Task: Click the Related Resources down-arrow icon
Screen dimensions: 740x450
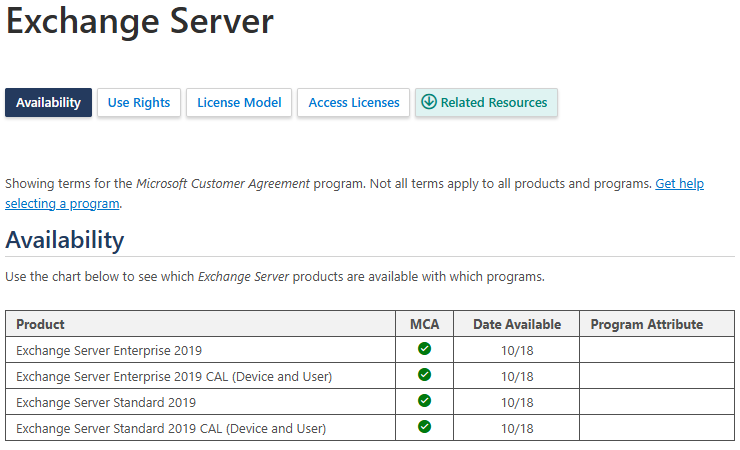Action: click(429, 101)
